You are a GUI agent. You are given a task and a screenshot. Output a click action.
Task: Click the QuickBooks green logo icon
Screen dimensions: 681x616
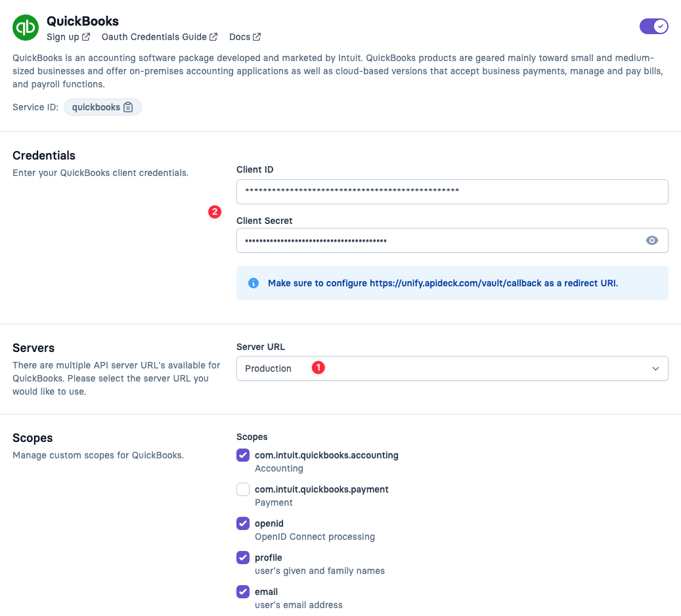25,28
